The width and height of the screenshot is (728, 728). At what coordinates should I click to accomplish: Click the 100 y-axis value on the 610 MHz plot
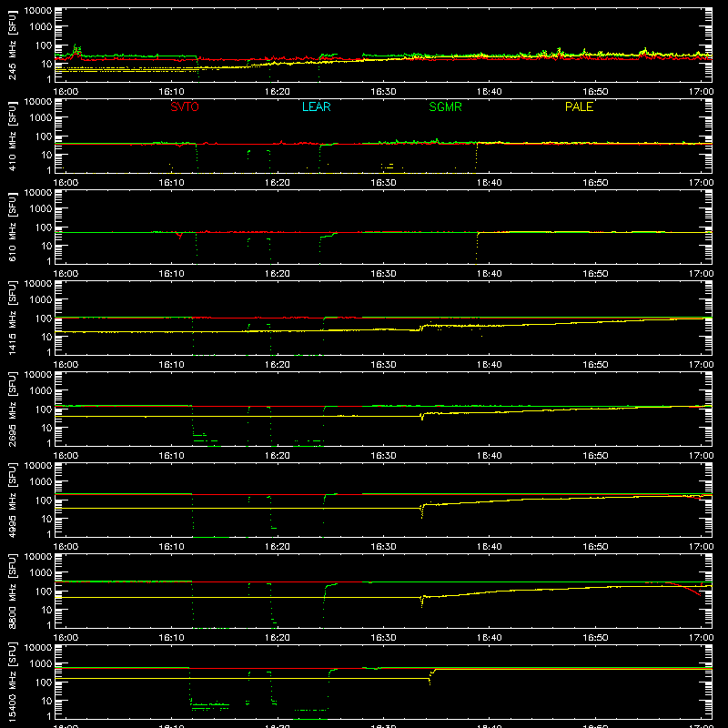click(x=44, y=227)
